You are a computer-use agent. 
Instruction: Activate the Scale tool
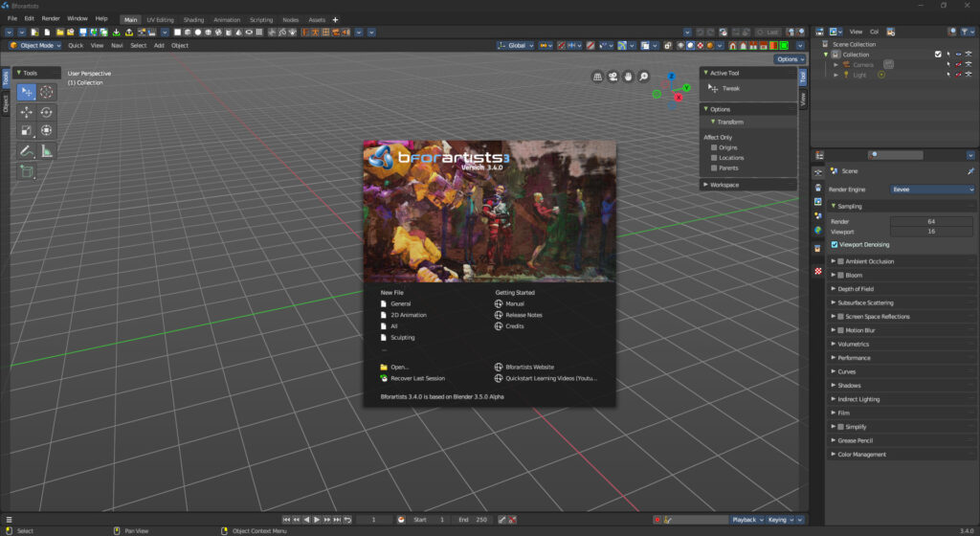tap(26, 130)
